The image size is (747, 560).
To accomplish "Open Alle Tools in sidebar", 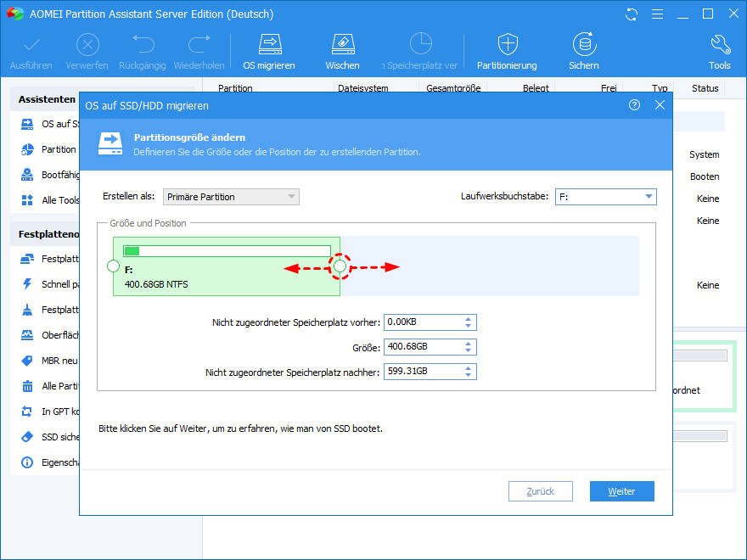I will pos(50,200).
